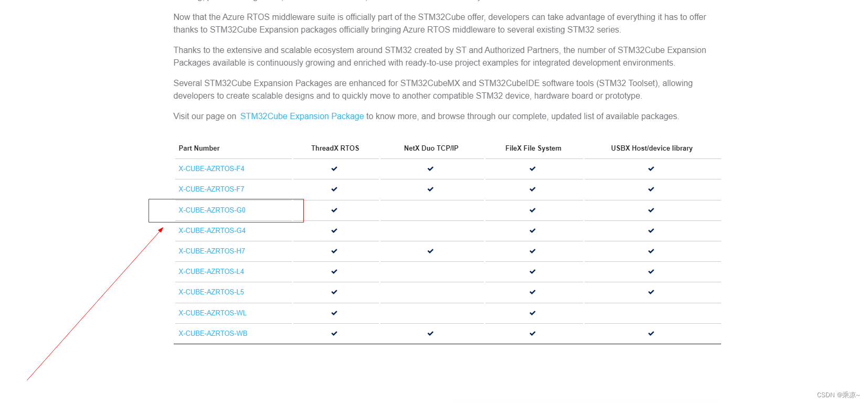Click the ThreadX RTOS column header
Viewport: 868px width, 403px height.
(335, 148)
